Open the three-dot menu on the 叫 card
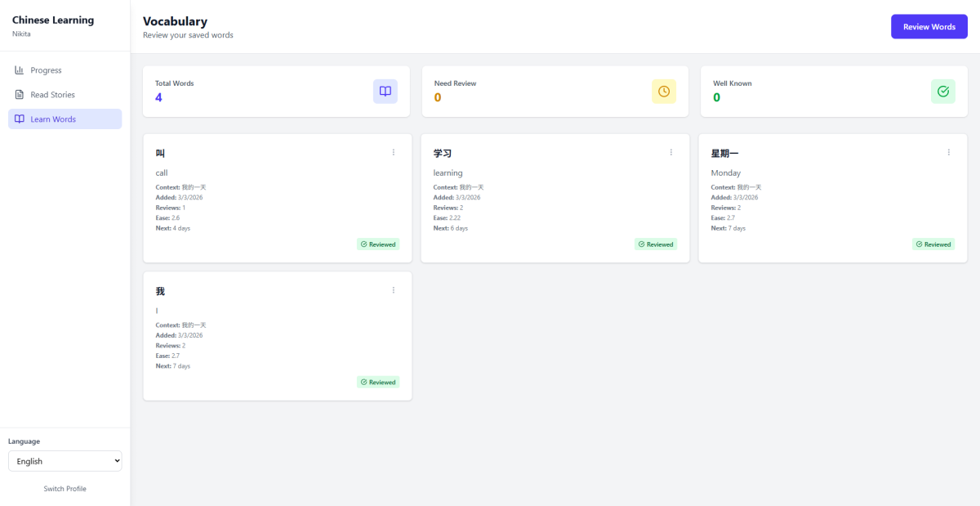Viewport: 980px width, 506px height. 394,152
